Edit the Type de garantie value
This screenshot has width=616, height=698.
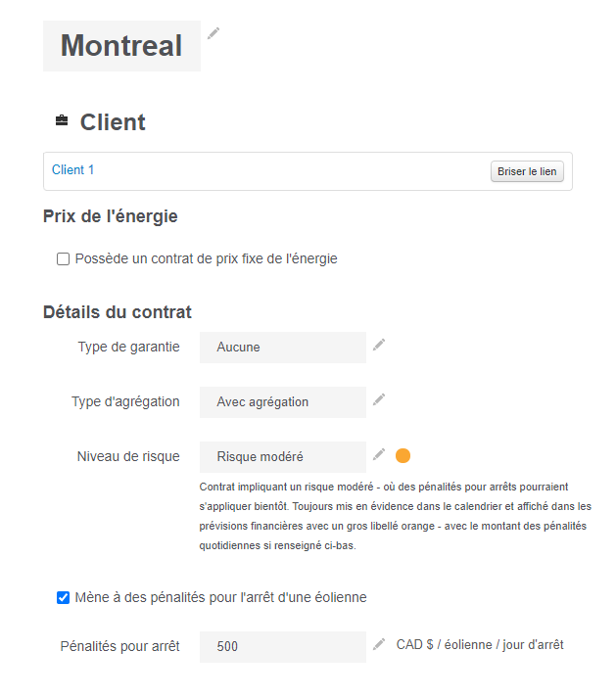tap(379, 345)
